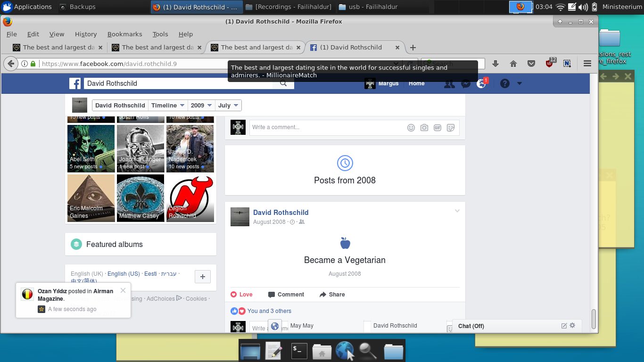Switch language to English (US)
The image size is (644, 362).
pos(124,274)
